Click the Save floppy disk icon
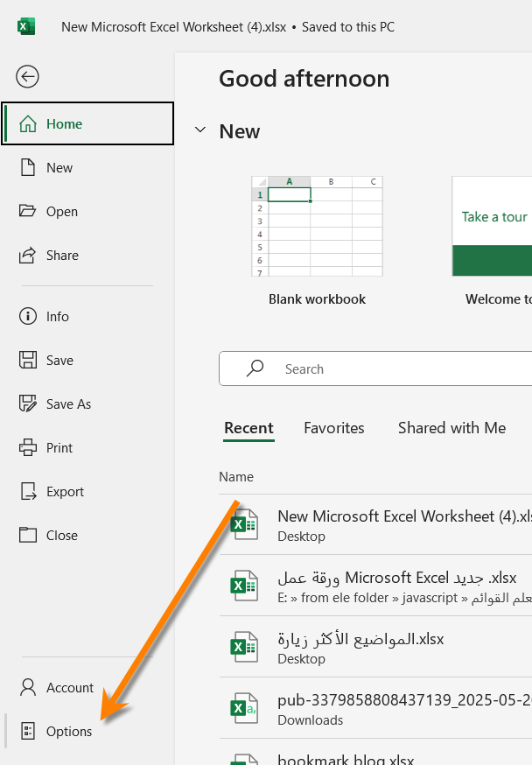Image resolution: width=532 pixels, height=765 pixels. pyautogui.click(x=28, y=360)
